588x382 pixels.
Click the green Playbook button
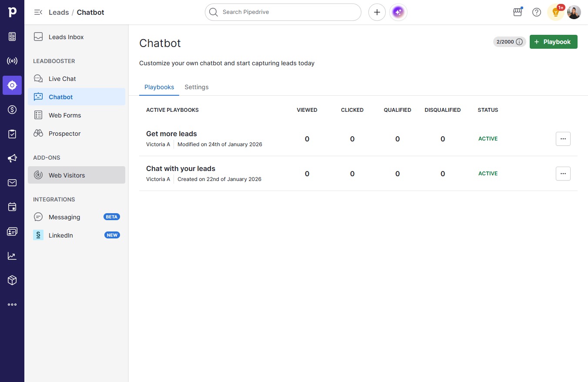553,42
